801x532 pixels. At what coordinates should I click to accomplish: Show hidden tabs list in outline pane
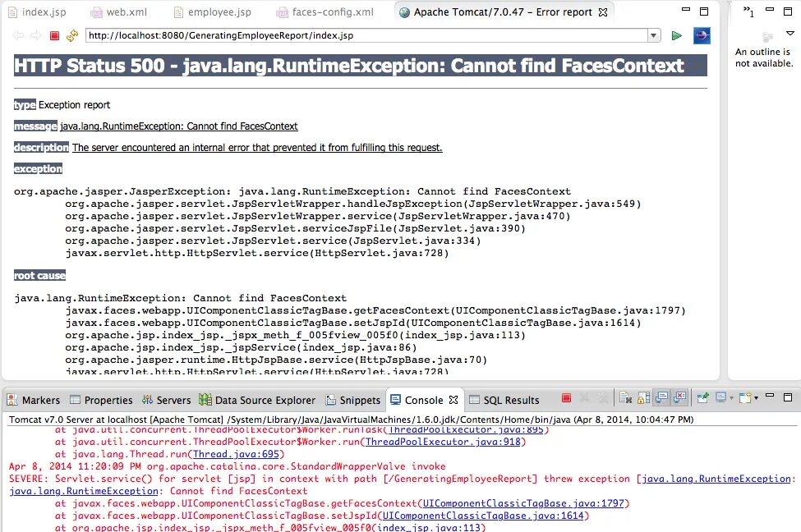coord(748,11)
